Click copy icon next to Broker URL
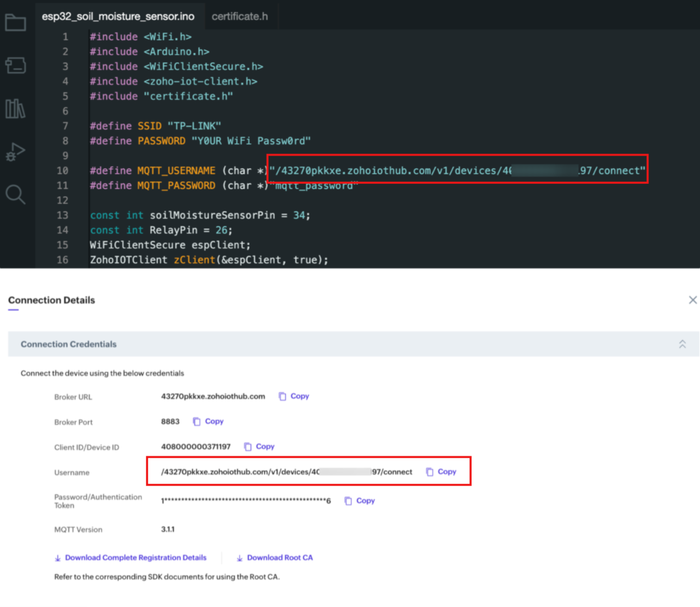700x607 pixels. pos(283,396)
